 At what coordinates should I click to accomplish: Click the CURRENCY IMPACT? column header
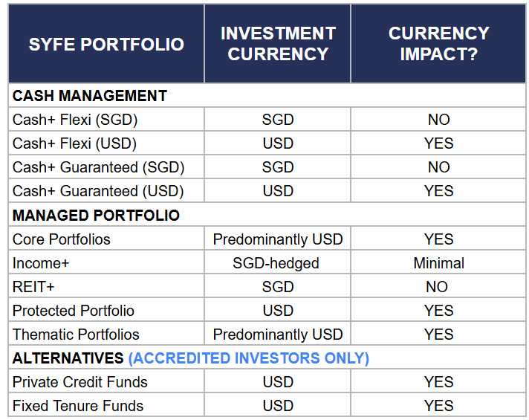438,44
